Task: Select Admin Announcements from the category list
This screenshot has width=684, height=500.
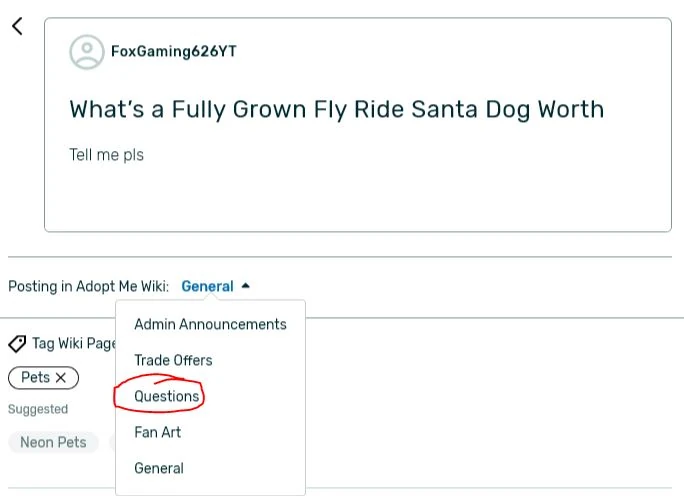Action: click(x=210, y=324)
